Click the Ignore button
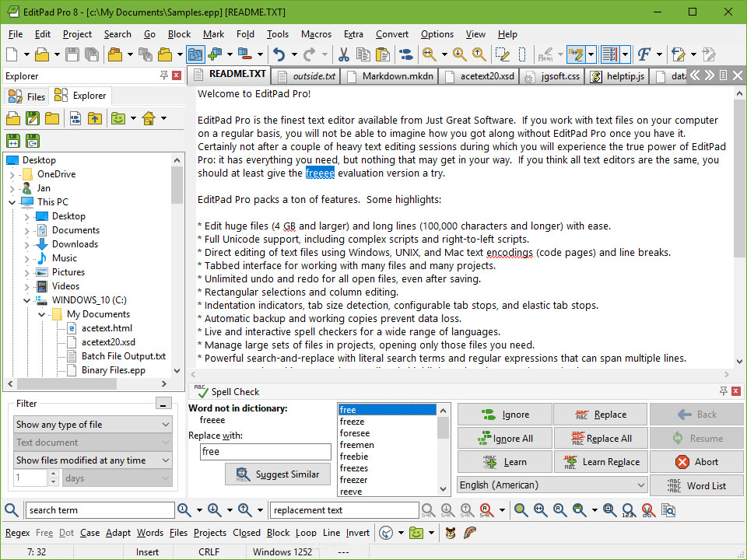Viewport: 747px width, 560px height. (x=504, y=415)
